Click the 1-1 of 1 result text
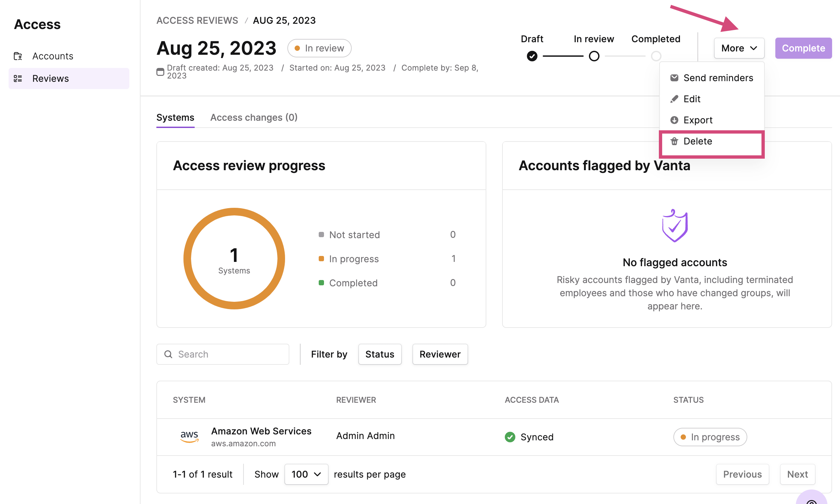The height and width of the screenshot is (504, 840). tap(203, 474)
